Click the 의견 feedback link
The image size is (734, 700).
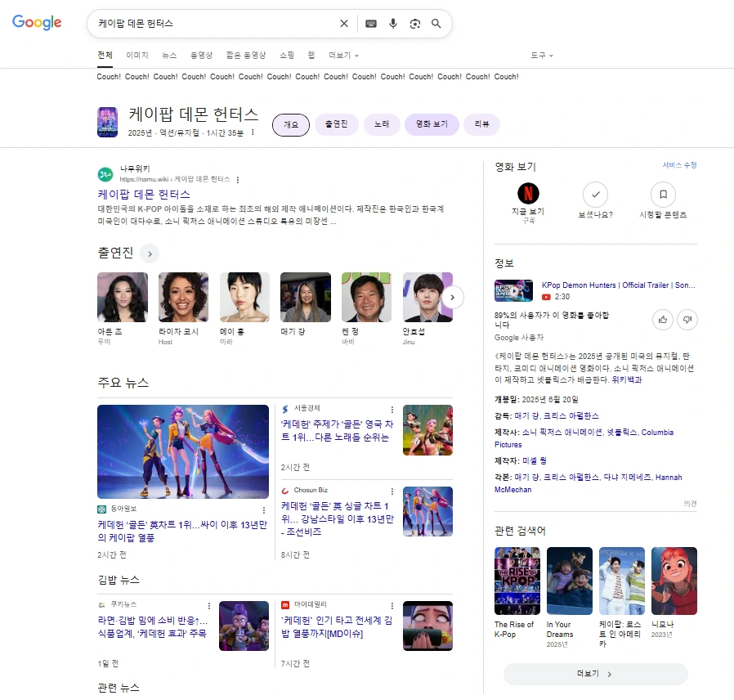(x=691, y=504)
